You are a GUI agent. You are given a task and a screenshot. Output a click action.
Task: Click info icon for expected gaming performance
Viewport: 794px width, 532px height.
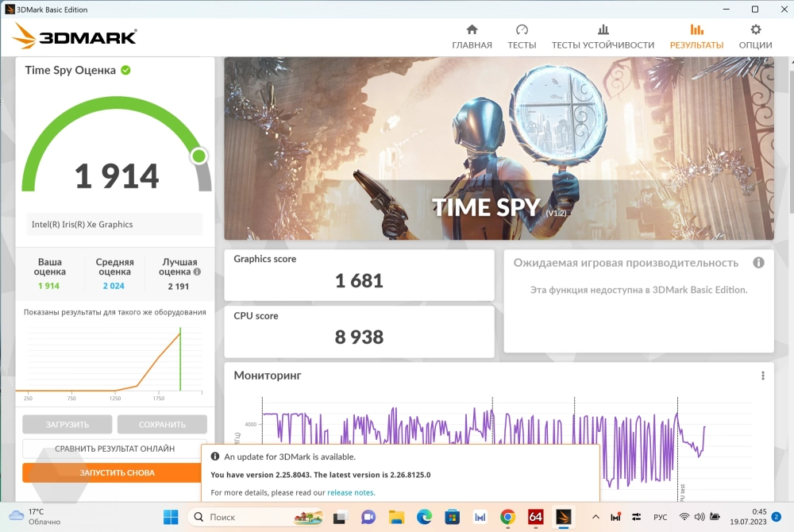[x=758, y=263]
